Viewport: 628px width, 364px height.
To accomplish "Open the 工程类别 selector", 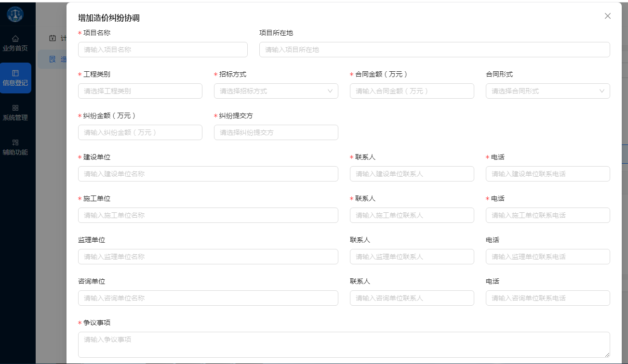I will pos(140,91).
